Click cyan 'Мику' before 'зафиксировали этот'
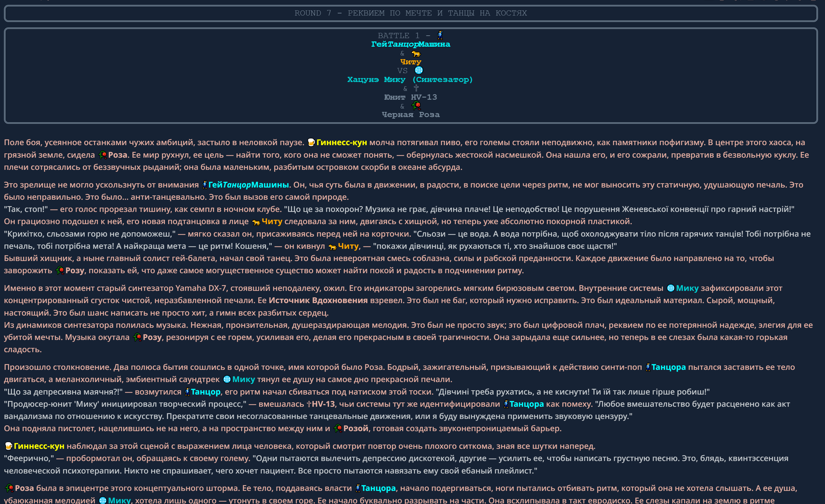 tap(687, 288)
